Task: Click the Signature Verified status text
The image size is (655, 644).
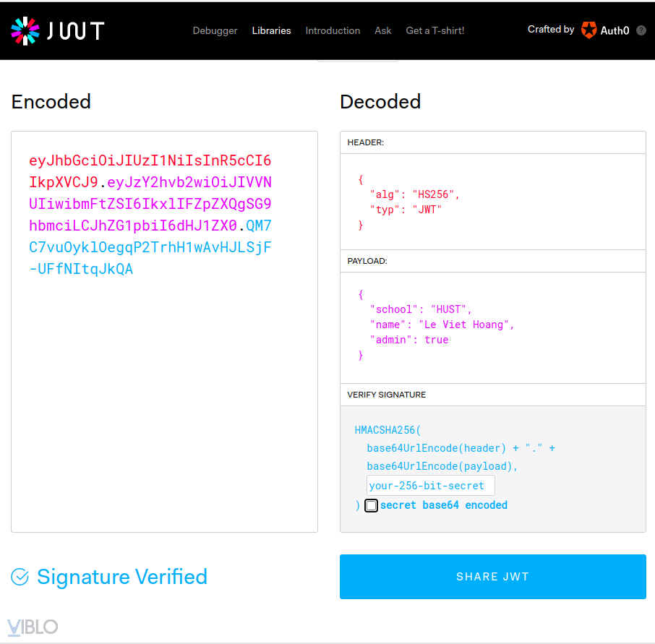Action: click(122, 577)
